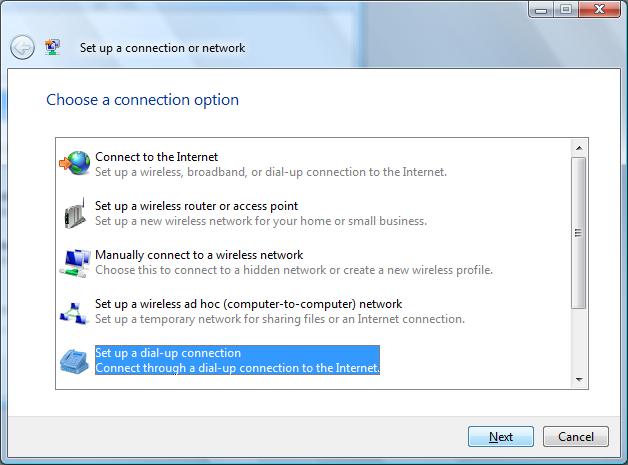Choose Set up a wireless ad hoc network
Screen dimensions: 628x465
tap(262, 311)
